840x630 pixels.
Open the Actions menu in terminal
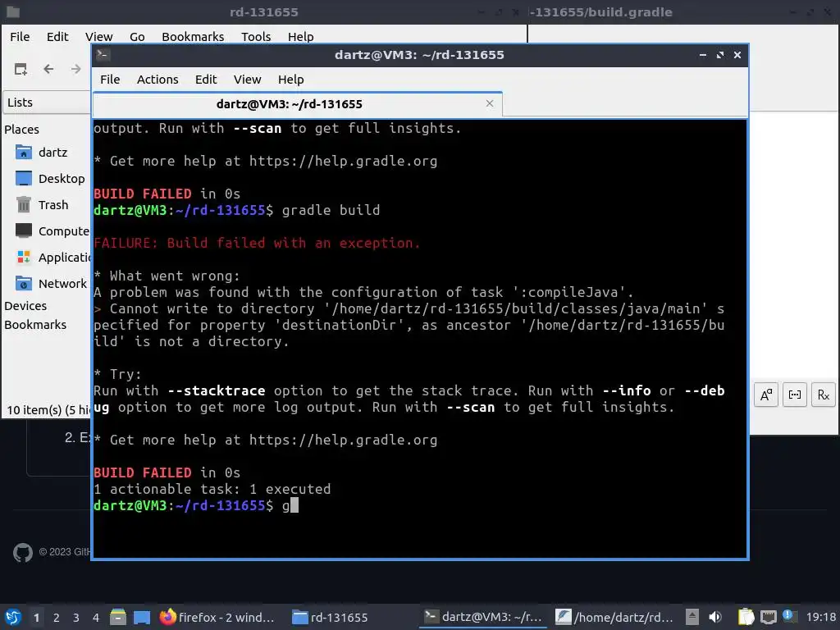click(x=157, y=80)
